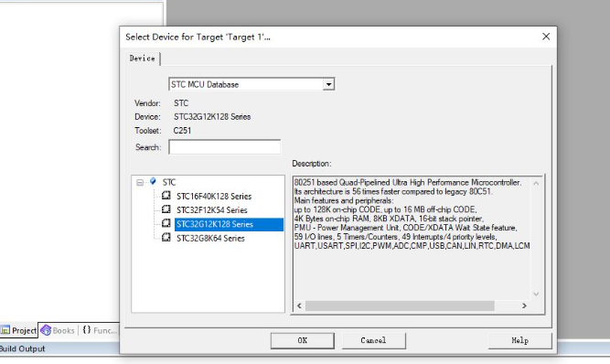Click the Build Output panel title

[x=23, y=348]
